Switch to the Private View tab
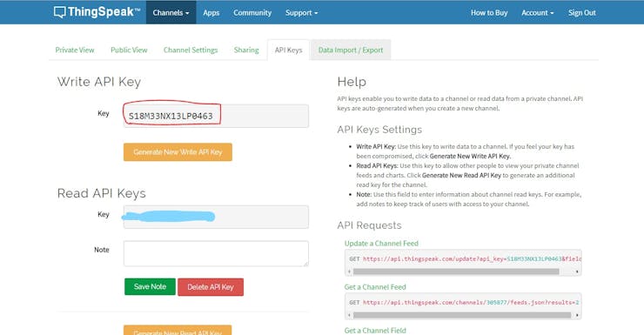The height and width of the screenshot is (335, 644). [75, 50]
